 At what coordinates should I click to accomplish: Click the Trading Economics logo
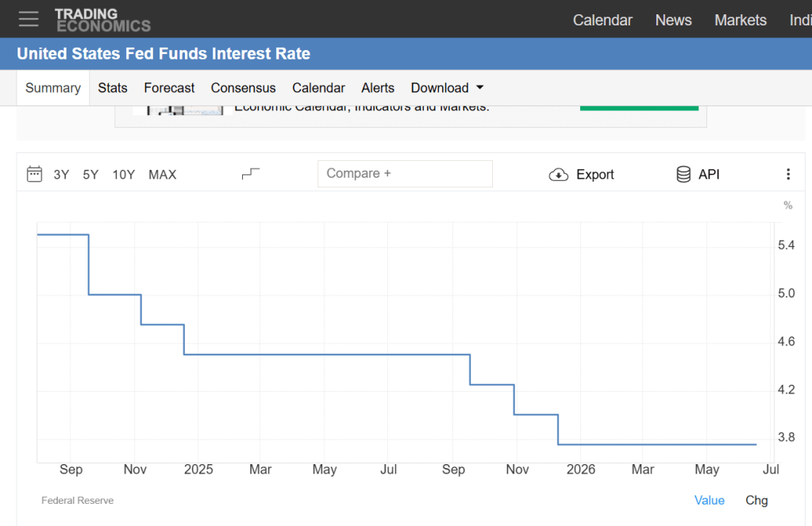pos(102,20)
